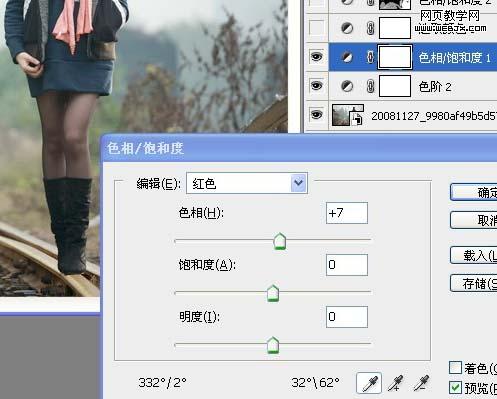Select the layer mask thumbnail of 色阶 2
The width and height of the screenshot is (497, 399).
point(395,86)
